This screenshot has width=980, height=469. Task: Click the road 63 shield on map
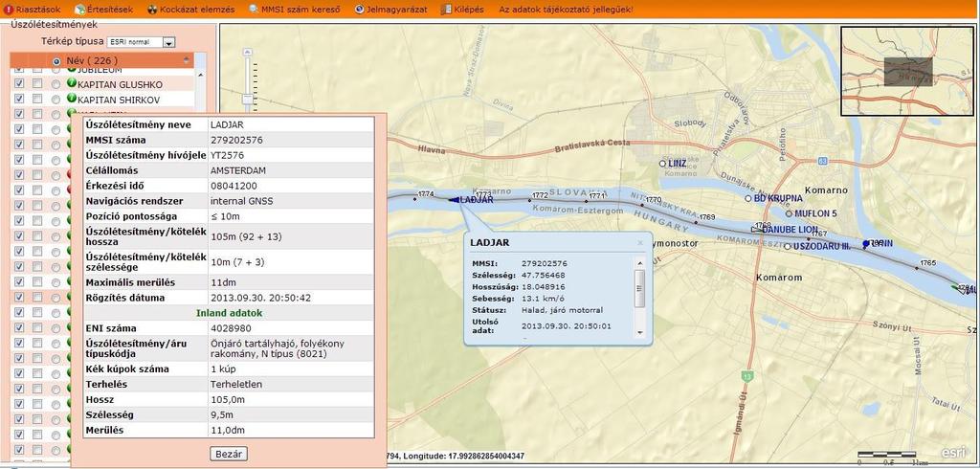(823, 162)
